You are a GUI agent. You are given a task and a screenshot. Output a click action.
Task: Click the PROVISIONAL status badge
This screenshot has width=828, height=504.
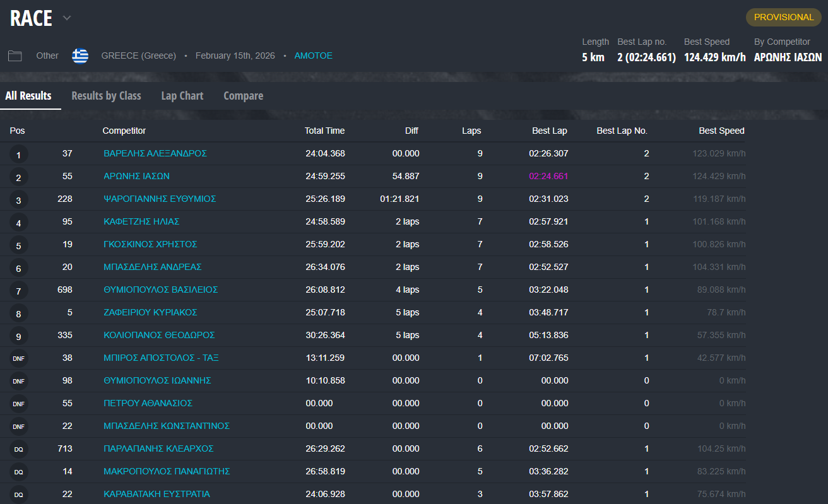pyautogui.click(x=783, y=17)
